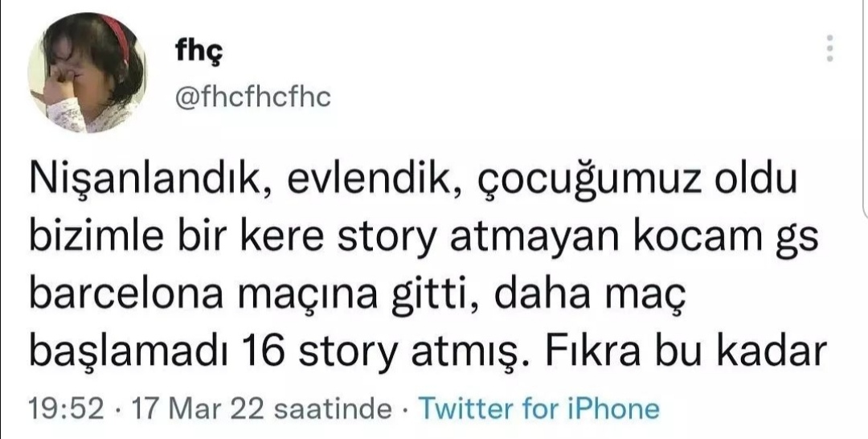This screenshot has width=868, height=439.
Task: Click the 19:52 timestamp
Action: point(68,409)
